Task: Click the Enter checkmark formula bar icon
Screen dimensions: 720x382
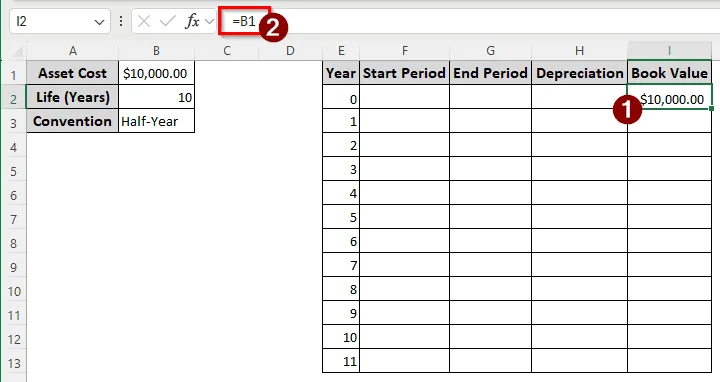Action: (x=168, y=21)
